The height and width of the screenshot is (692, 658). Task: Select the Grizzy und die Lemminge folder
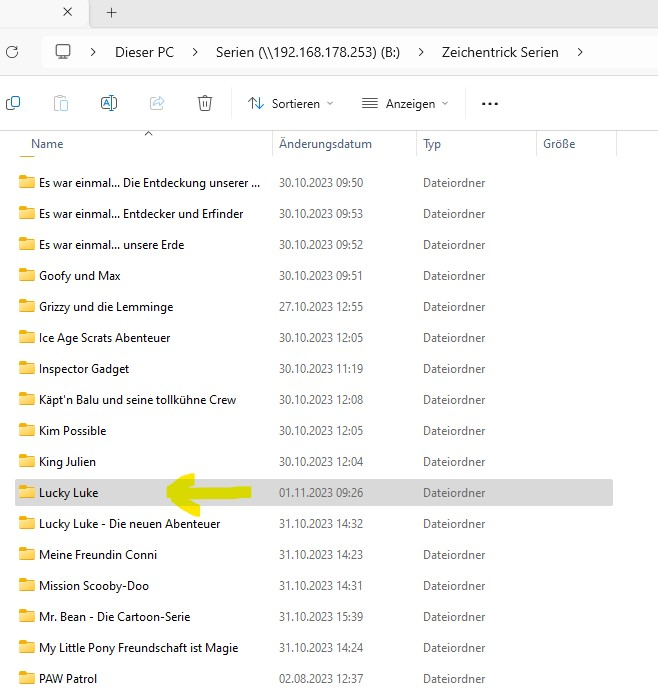(106, 307)
